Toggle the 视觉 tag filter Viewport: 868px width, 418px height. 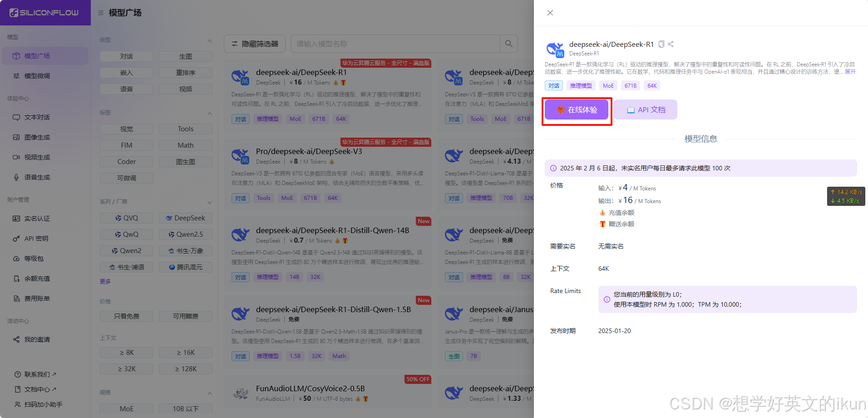point(127,129)
